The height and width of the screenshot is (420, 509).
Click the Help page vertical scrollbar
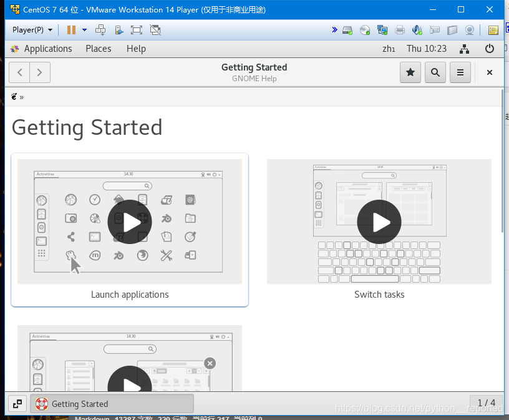(x=502, y=161)
